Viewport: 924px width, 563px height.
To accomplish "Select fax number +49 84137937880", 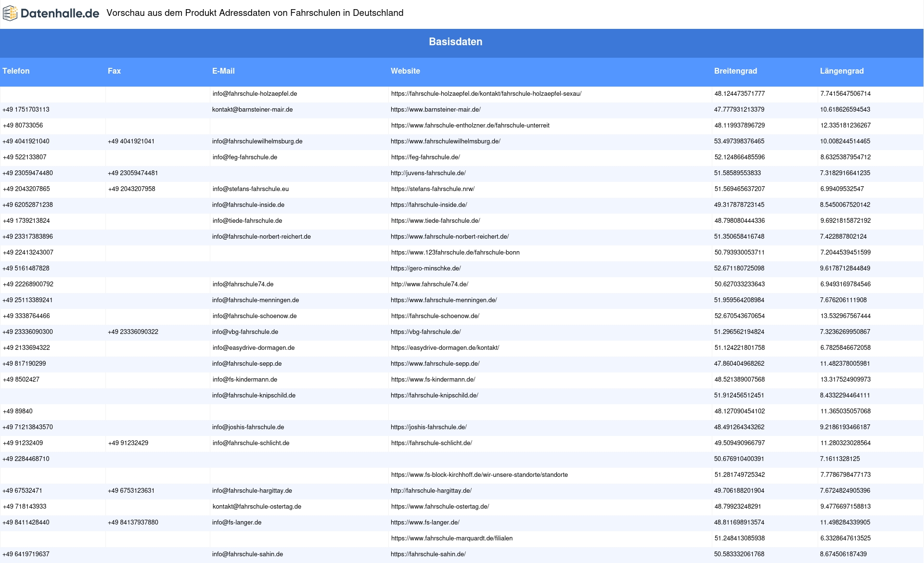I will click(x=133, y=523).
